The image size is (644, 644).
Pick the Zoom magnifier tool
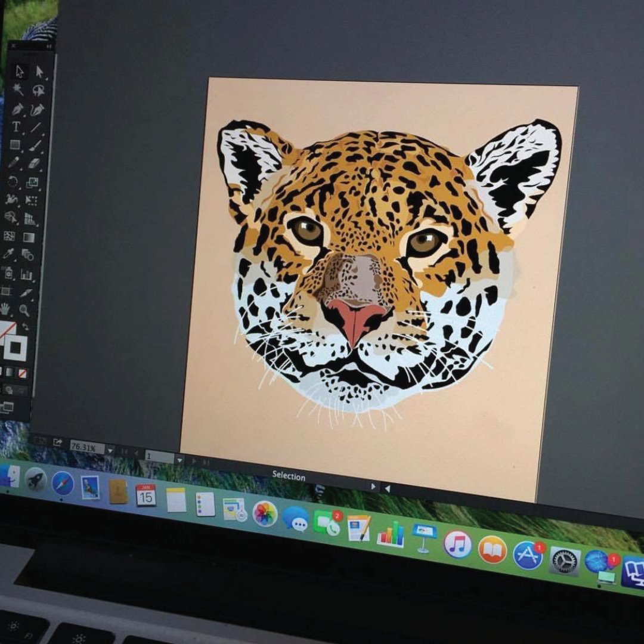click(24, 310)
